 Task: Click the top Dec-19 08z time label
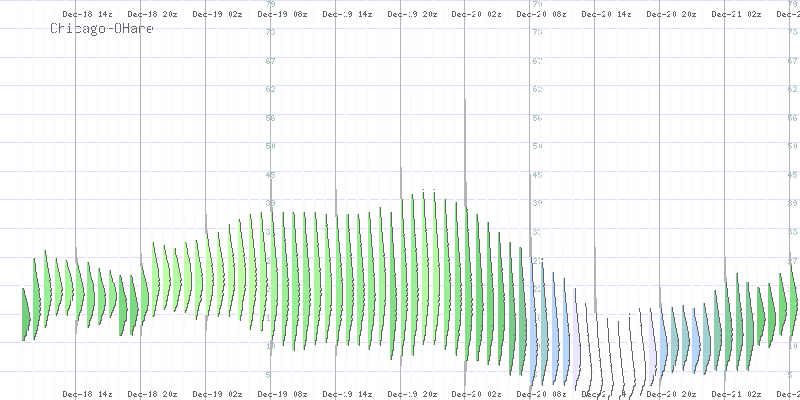click(282, 15)
